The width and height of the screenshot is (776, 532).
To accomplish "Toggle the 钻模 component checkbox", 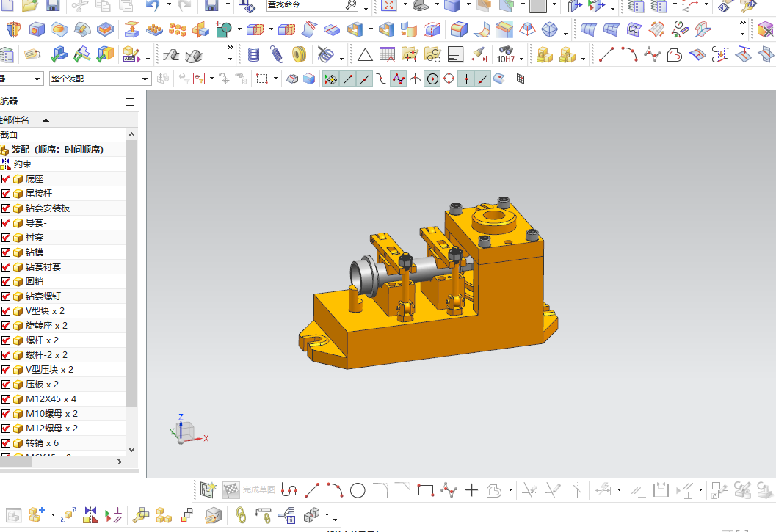I will pyautogui.click(x=6, y=252).
